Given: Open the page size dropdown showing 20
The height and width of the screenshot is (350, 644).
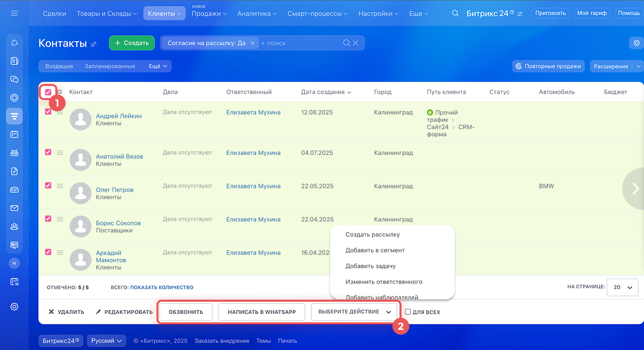Looking at the screenshot, I should point(622,287).
